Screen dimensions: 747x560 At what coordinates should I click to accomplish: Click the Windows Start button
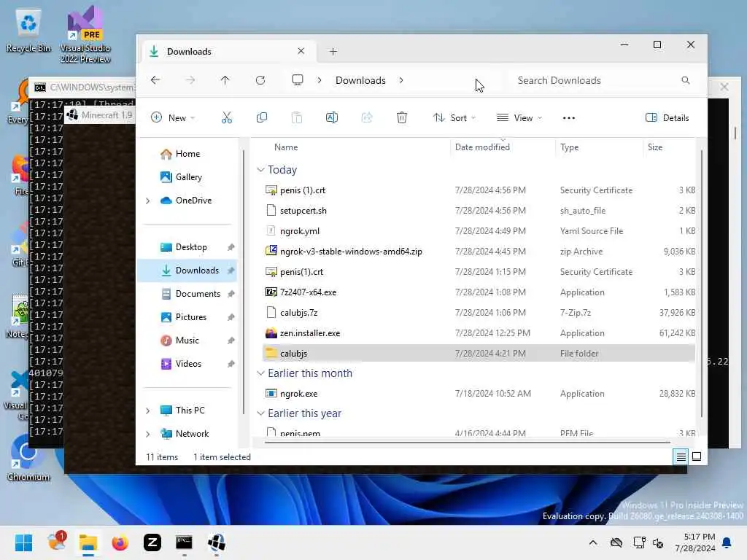(23, 542)
